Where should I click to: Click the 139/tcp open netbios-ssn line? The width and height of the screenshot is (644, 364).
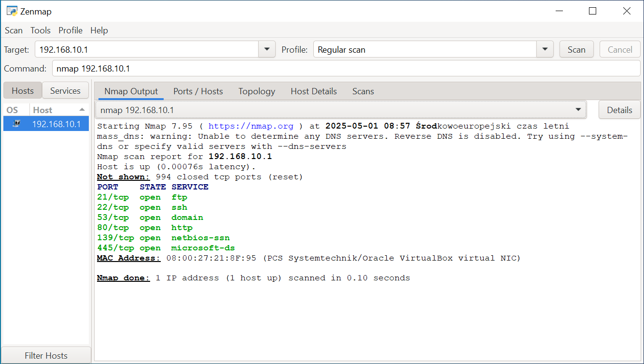(163, 238)
